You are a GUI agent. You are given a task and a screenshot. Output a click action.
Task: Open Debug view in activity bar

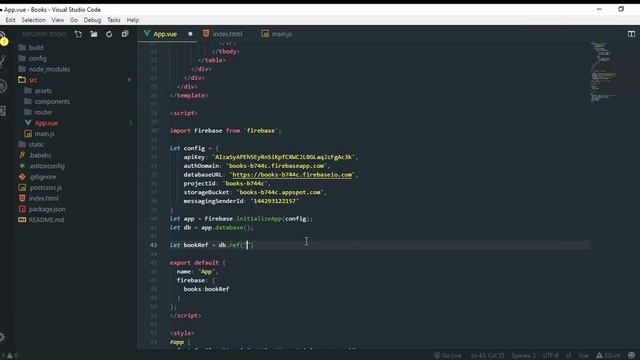3,86
